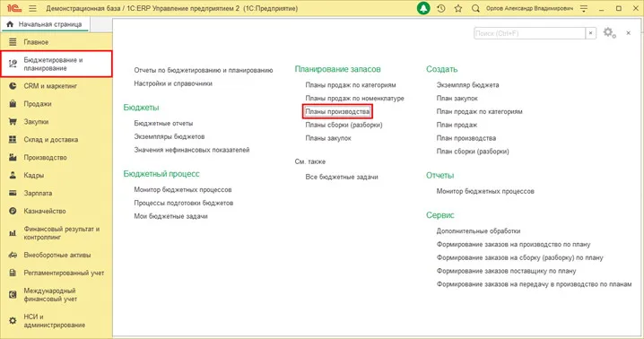Screen dimensions: 644x339
Task: Open navigation settings gear icon
Action: (609, 33)
